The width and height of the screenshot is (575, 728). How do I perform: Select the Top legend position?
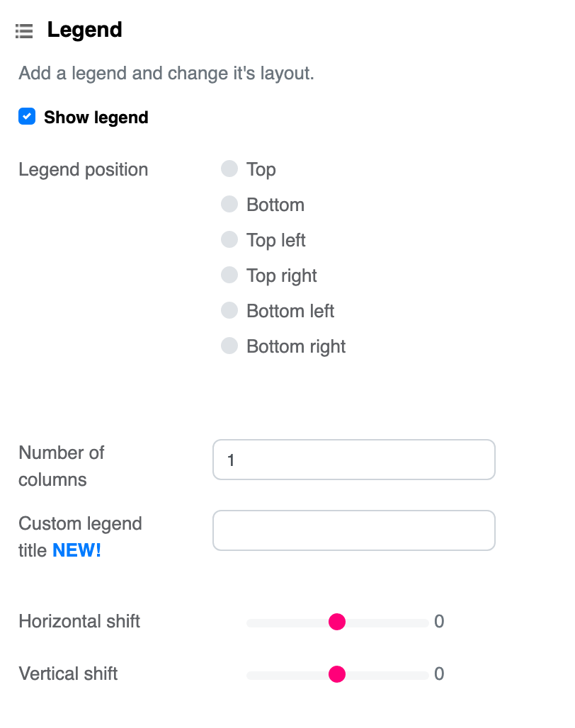click(x=229, y=169)
